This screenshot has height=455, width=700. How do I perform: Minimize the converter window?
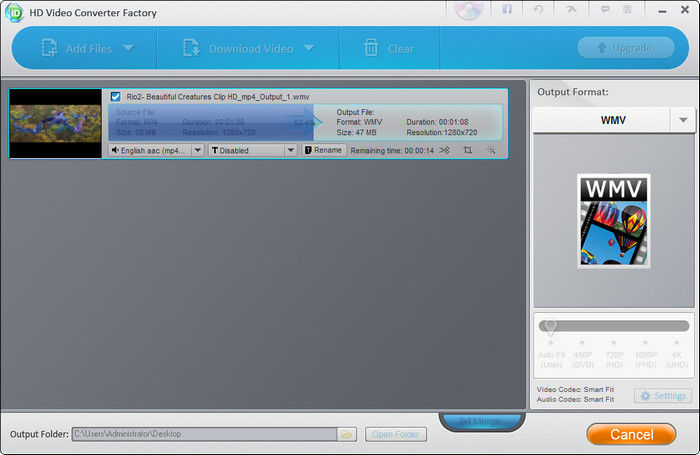point(662,10)
